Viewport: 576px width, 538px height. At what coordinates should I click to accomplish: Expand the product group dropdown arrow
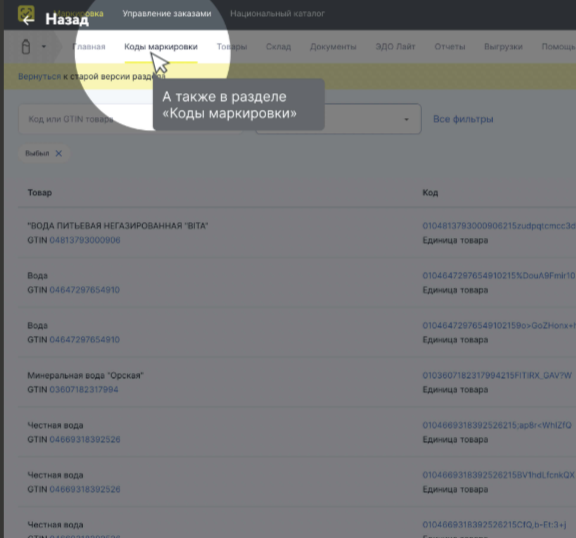[44, 47]
